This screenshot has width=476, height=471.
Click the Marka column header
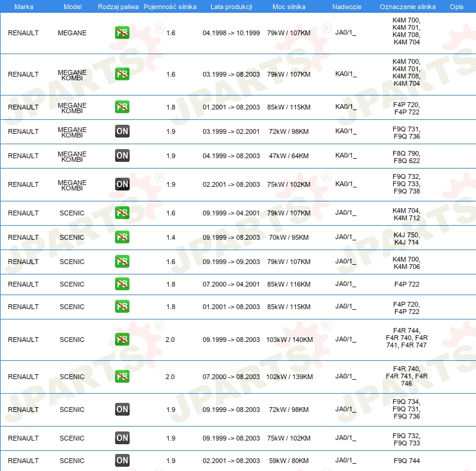pyautogui.click(x=23, y=6)
